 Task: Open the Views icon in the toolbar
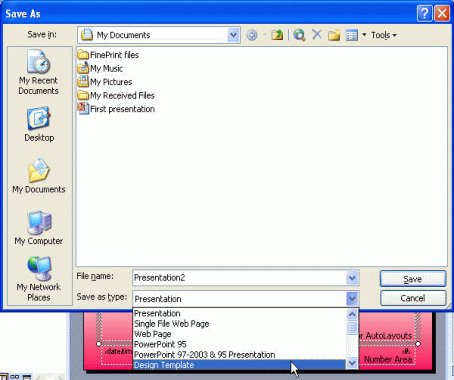click(x=352, y=35)
